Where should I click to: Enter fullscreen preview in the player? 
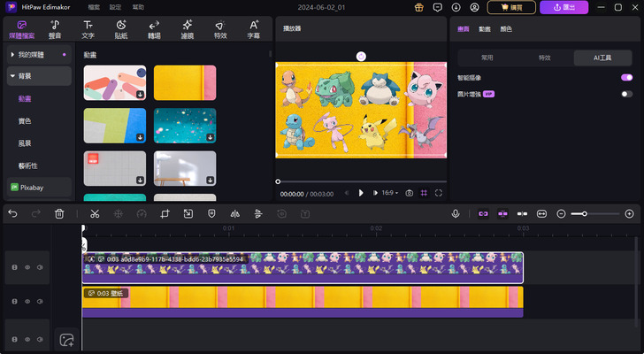click(438, 192)
